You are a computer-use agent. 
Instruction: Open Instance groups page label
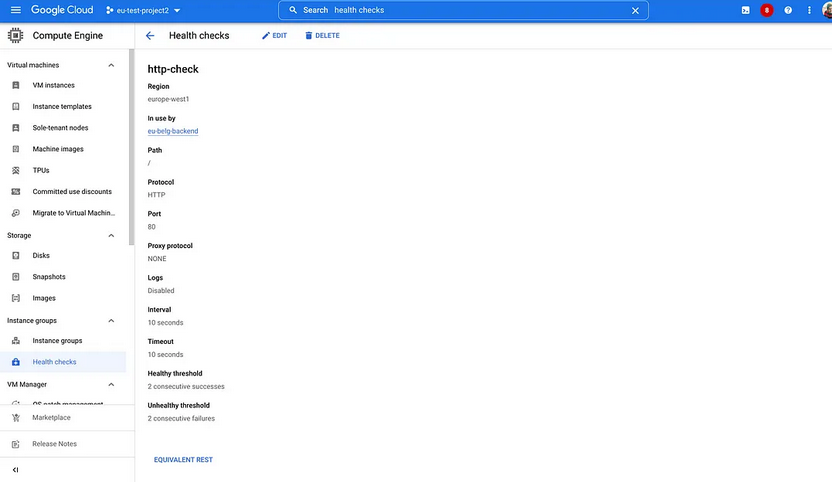click(x=57, y=341)
